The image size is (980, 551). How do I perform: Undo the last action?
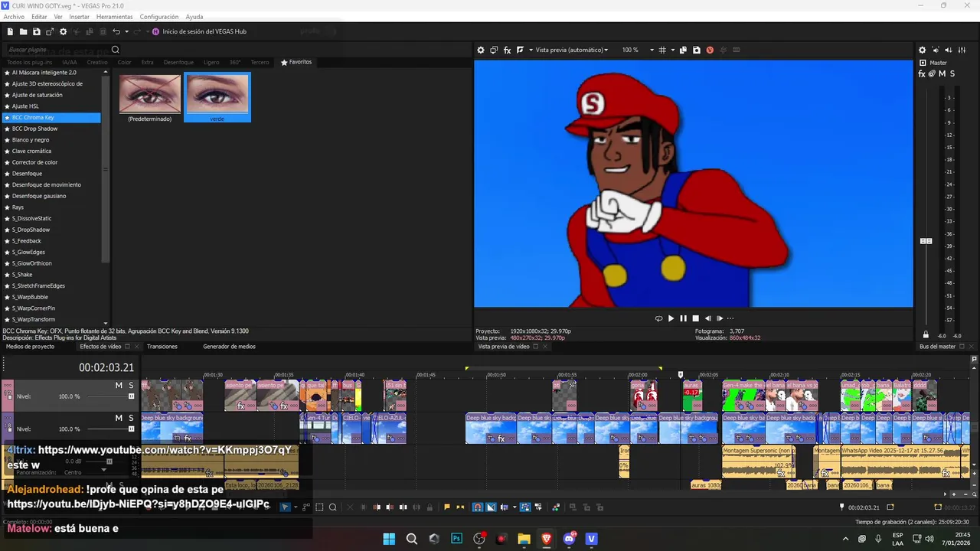click(x=116, y=31)
